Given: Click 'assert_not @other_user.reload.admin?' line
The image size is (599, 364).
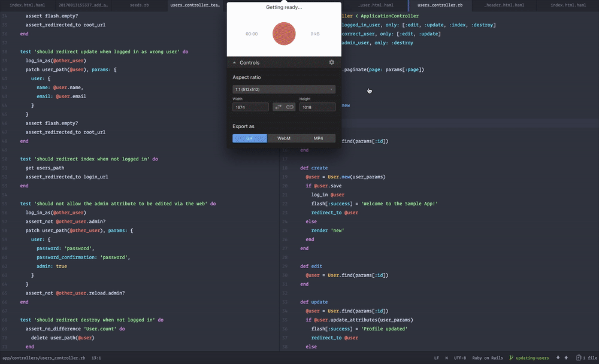Looking at the screenshot, I should click(75, 293).
